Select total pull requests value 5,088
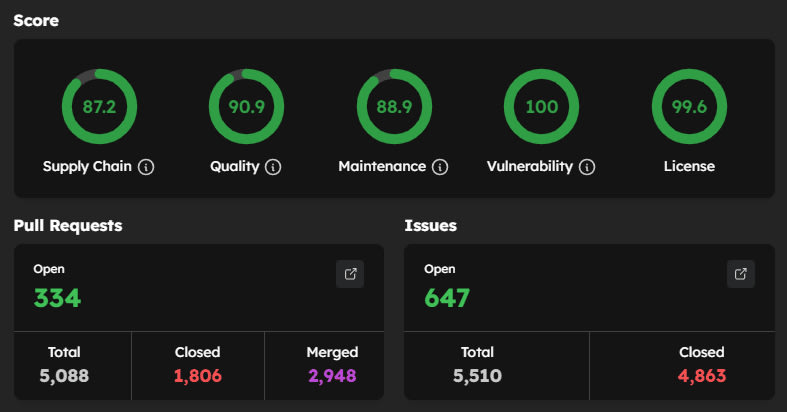 [x=64, y=376]
